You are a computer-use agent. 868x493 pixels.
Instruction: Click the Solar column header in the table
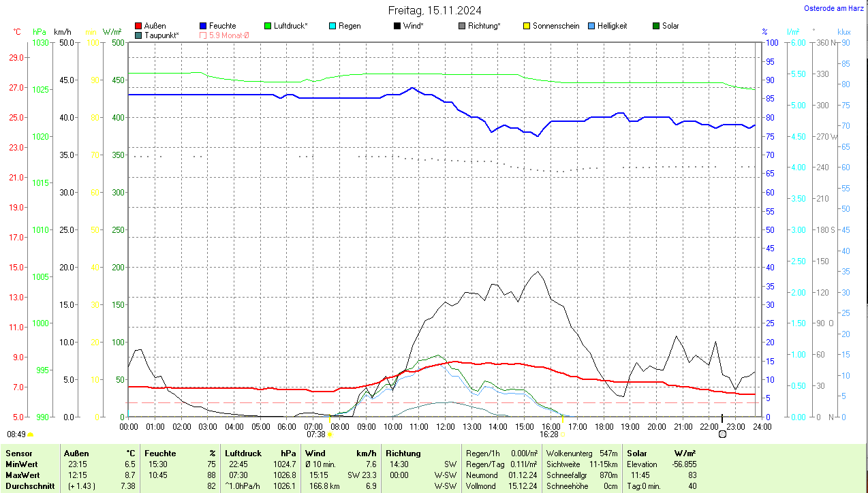coord(637,454)
